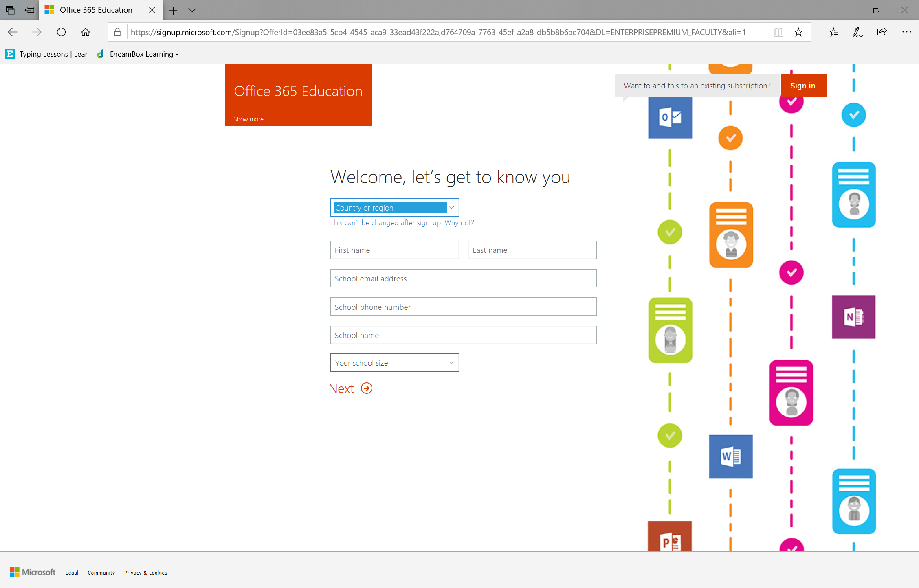919x588 pixels.
Task: Click the School email address input field
Action: click(463, 278)
